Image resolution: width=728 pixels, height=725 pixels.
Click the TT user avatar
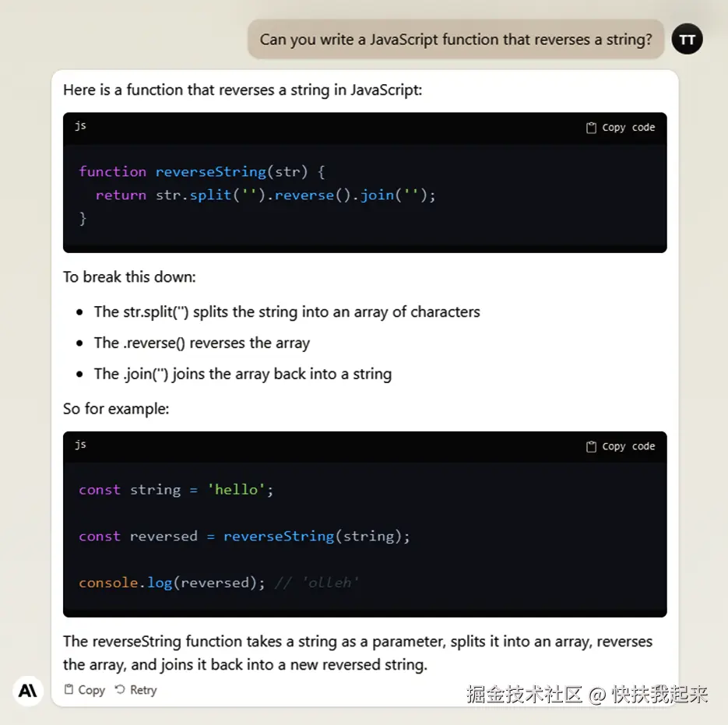coord(687,39)
